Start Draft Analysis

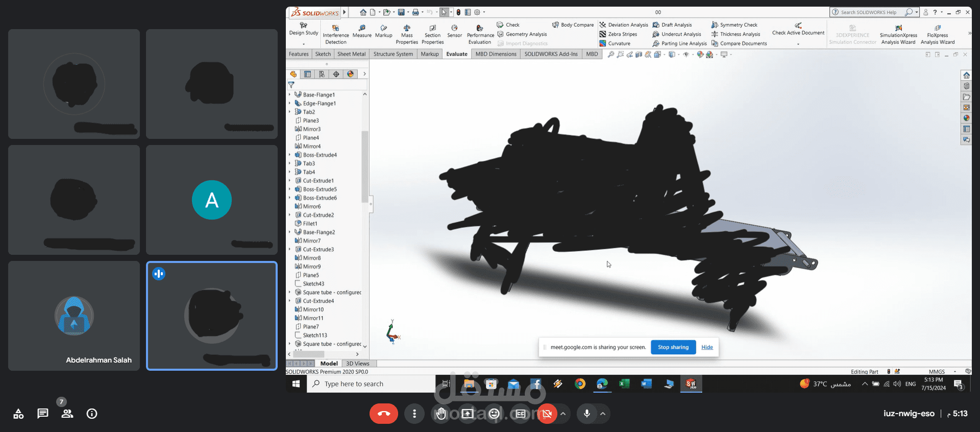[672, 25]
